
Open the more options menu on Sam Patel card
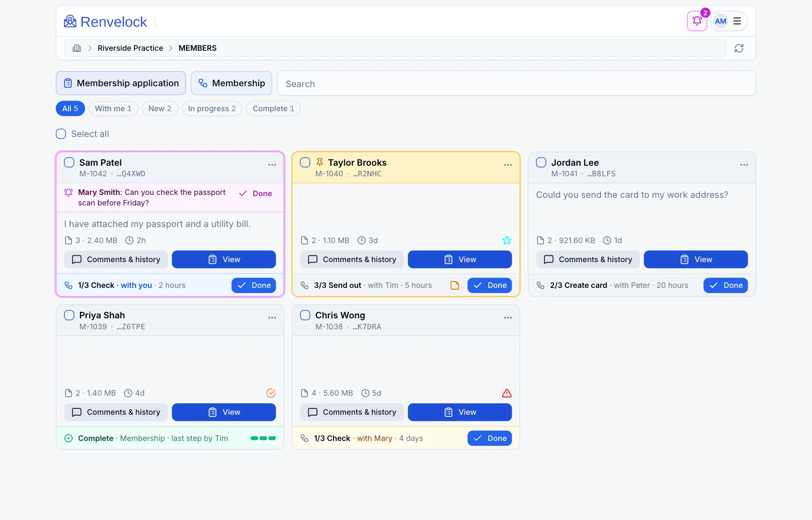272,165
